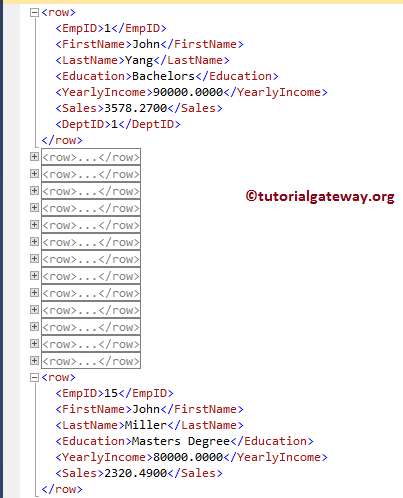Click the EmpID 1 element line
Screen dimensions: 403x498
pos(111,28)
